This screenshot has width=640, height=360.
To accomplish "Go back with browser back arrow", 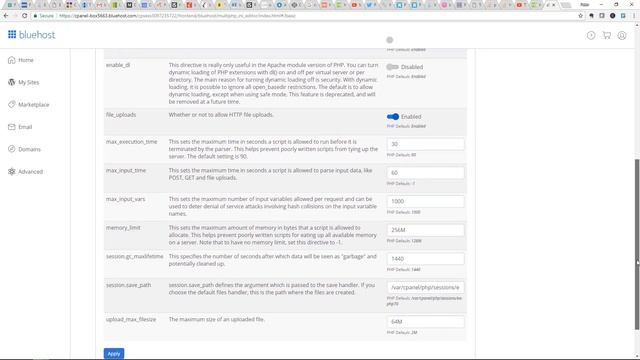I will pos(6,16).
